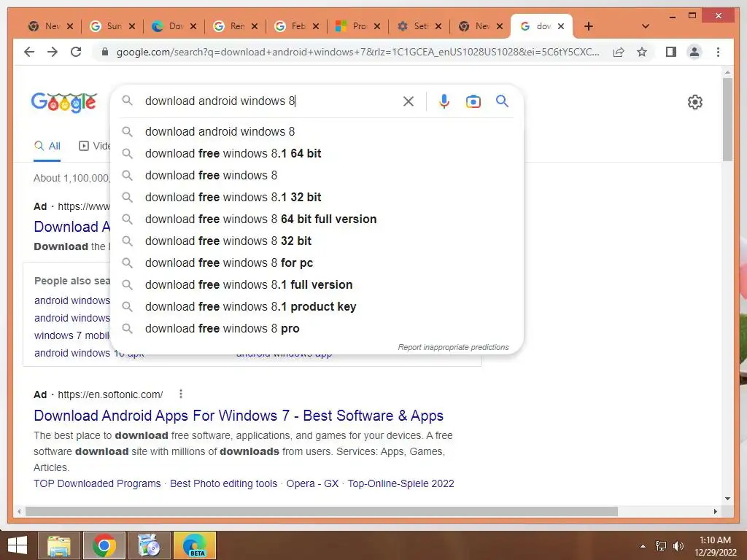Click the network tray icon
This screenshot has width=747, height=560.
coord(661,546)
